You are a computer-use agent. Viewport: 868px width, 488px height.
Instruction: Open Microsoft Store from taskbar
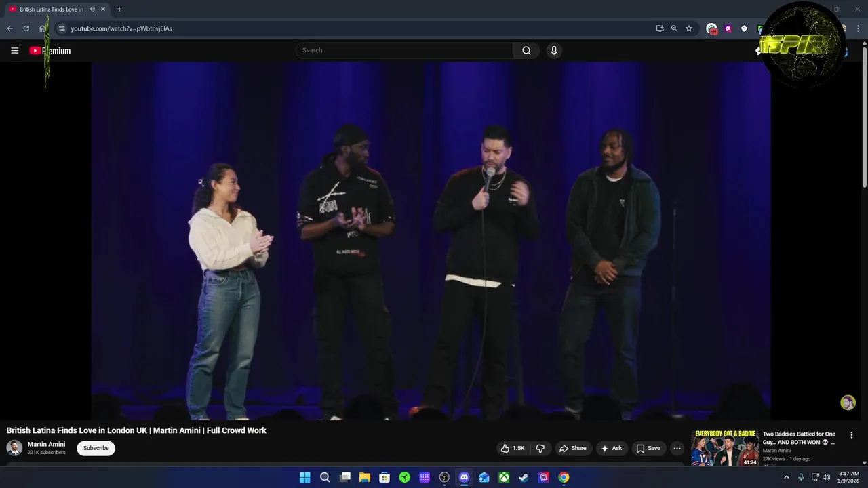click(384, 477)
